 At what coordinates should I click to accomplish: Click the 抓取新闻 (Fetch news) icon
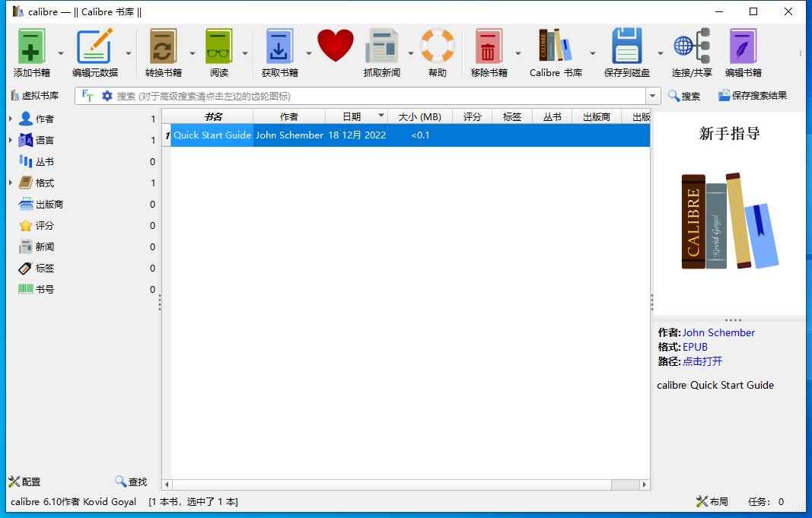[381, 46]
